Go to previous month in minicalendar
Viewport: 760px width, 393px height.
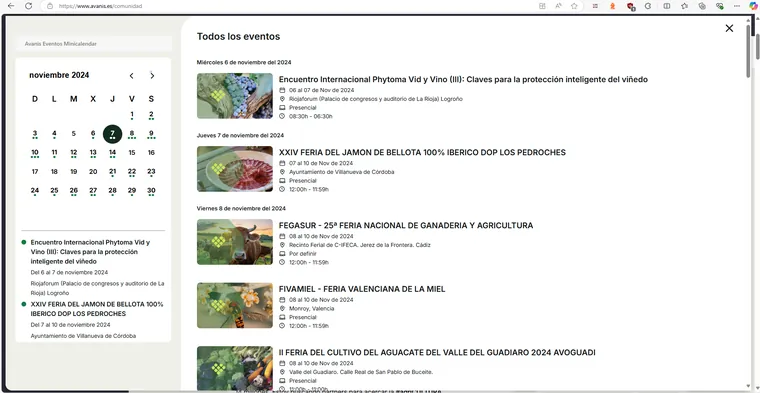coord(131,76)
